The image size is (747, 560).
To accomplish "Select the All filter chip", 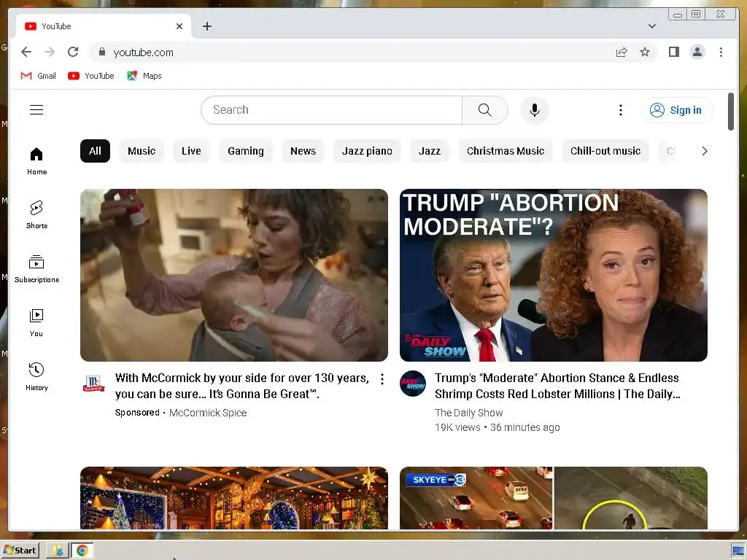I will (x=95, y=151).
